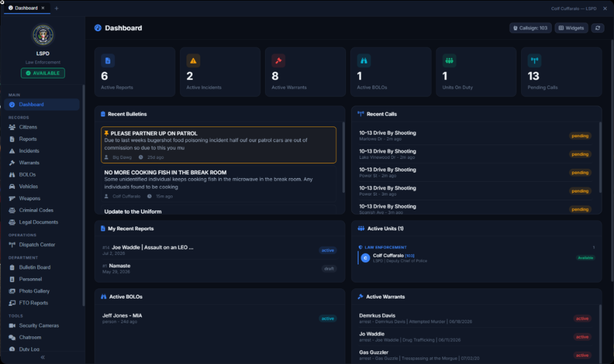Open the Update to the Uniform bulletin

pos(218,210)
